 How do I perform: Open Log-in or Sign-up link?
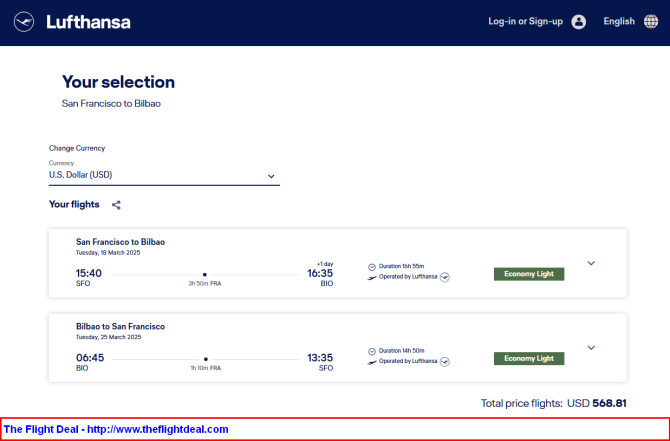tap(525, 21)
